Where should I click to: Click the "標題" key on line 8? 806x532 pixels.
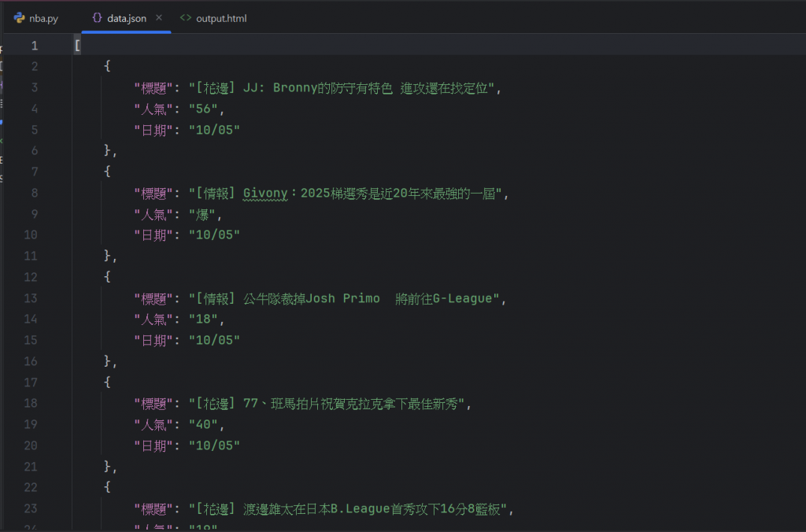tap(153, 194)
